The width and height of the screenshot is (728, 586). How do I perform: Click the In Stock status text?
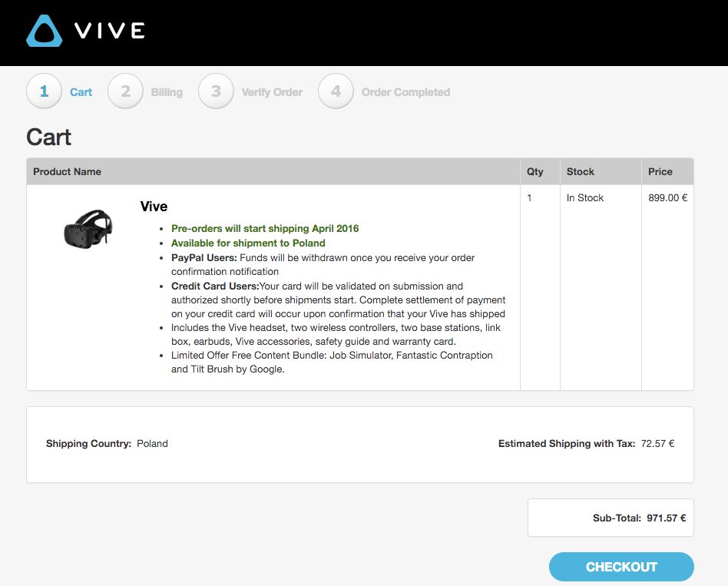[585, 198]
